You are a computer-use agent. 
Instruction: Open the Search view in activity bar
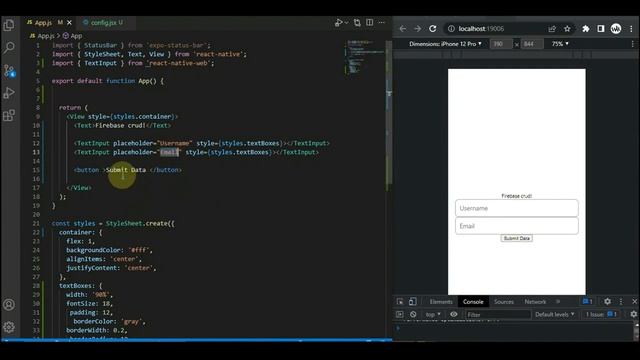click(x=9, y=48)
